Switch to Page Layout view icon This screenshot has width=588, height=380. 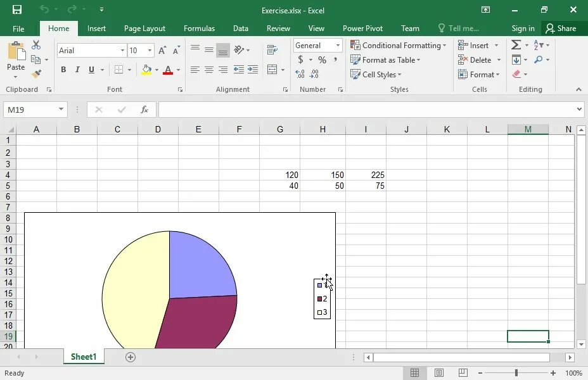pyautogui.click(x=438, y=373)
